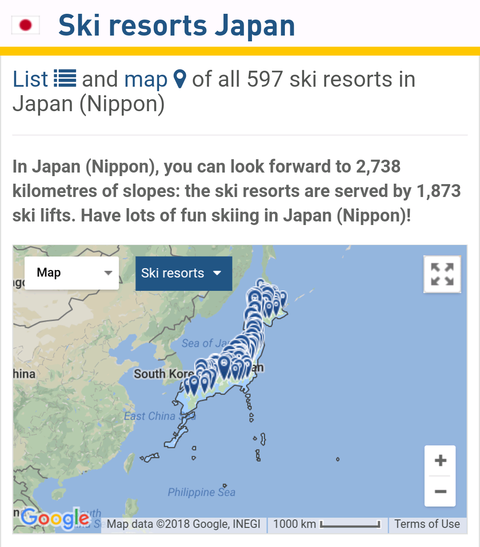Open Terms of Use link

click(427, 524)
